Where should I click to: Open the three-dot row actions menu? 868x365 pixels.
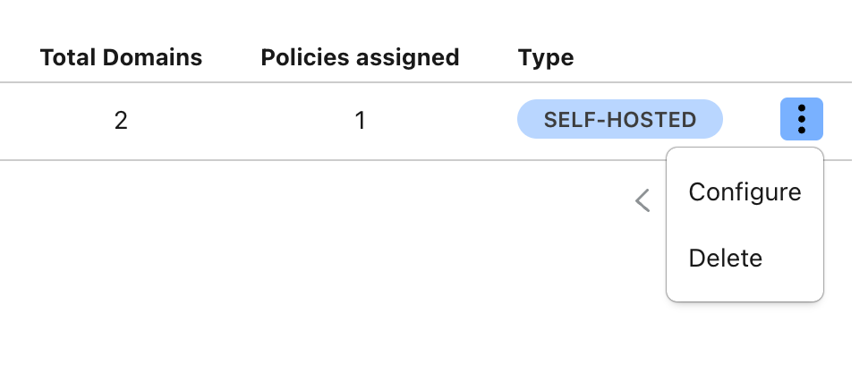click(802, 119)
